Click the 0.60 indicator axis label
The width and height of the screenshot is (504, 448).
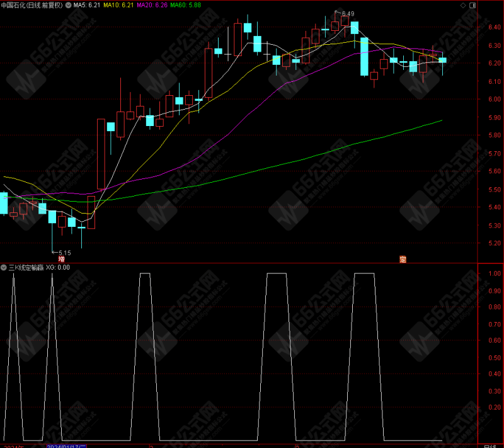pyautogui.click(x=495, y=340)
